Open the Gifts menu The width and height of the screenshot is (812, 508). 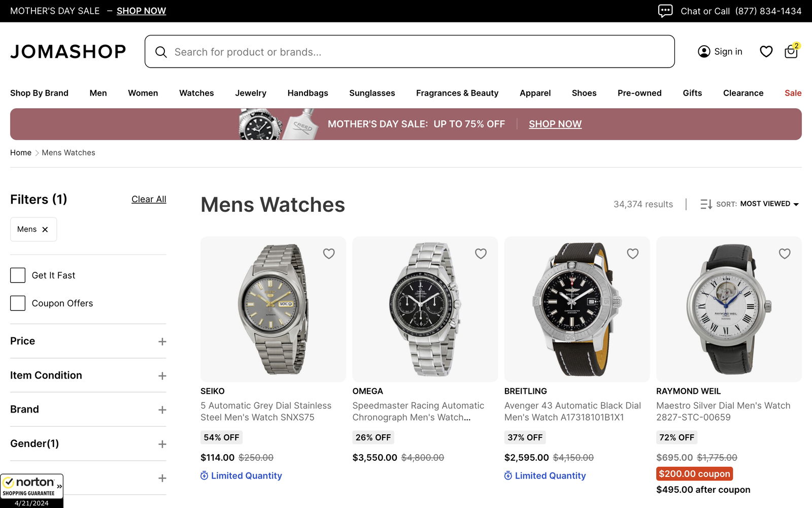[x=692, y=93]
